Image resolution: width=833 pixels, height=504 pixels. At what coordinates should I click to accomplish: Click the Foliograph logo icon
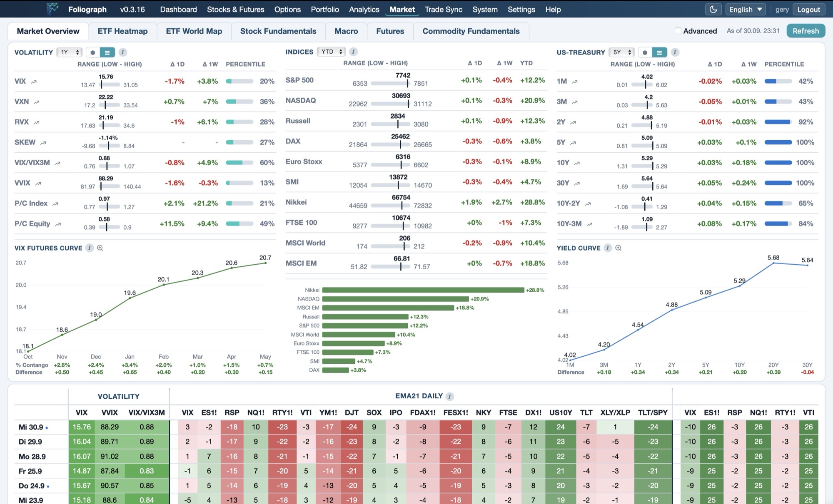52,9
